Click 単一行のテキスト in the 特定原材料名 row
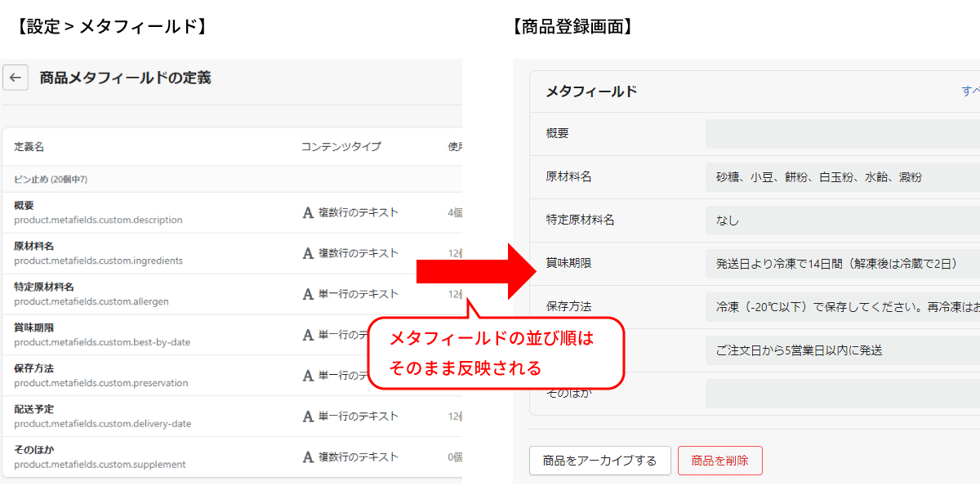Image resolution: width=980 pixels, height=490 pixels. tap(359, 294)
